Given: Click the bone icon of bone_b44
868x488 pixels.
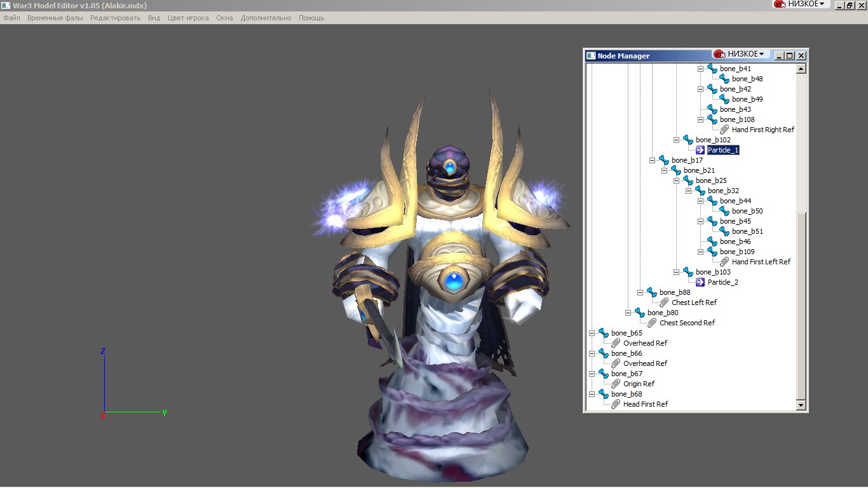Looking at the screenshot, I should coord(712,201).
